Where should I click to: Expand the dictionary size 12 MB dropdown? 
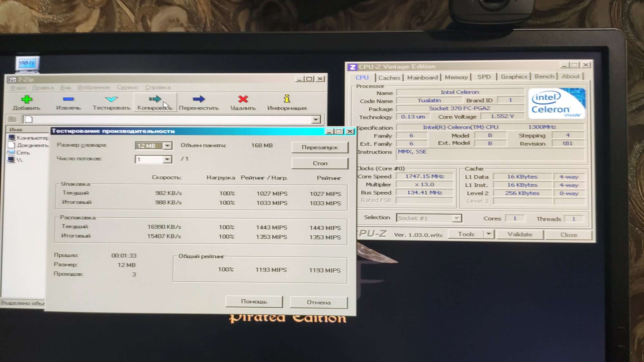pyautogui.click(x=167, y=146)
